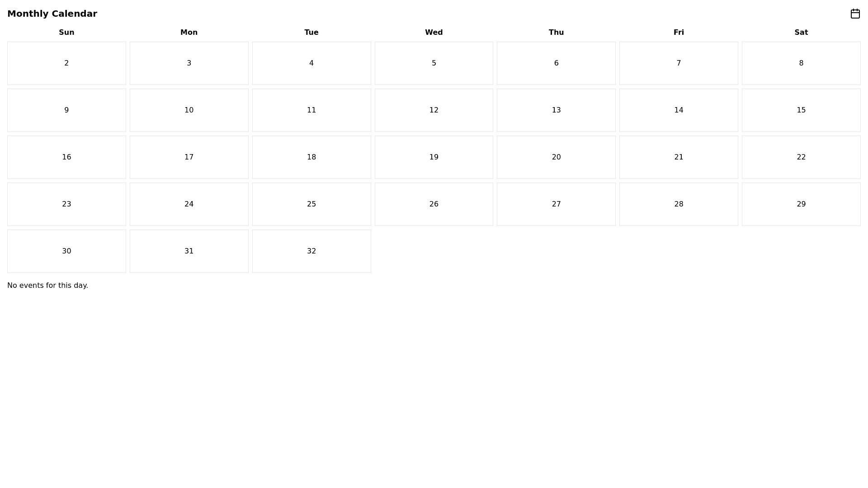The width and height of the screenshot is (868, 488).
Task: Select day 2 in the calendar
Action: click(x=66, y=63)
